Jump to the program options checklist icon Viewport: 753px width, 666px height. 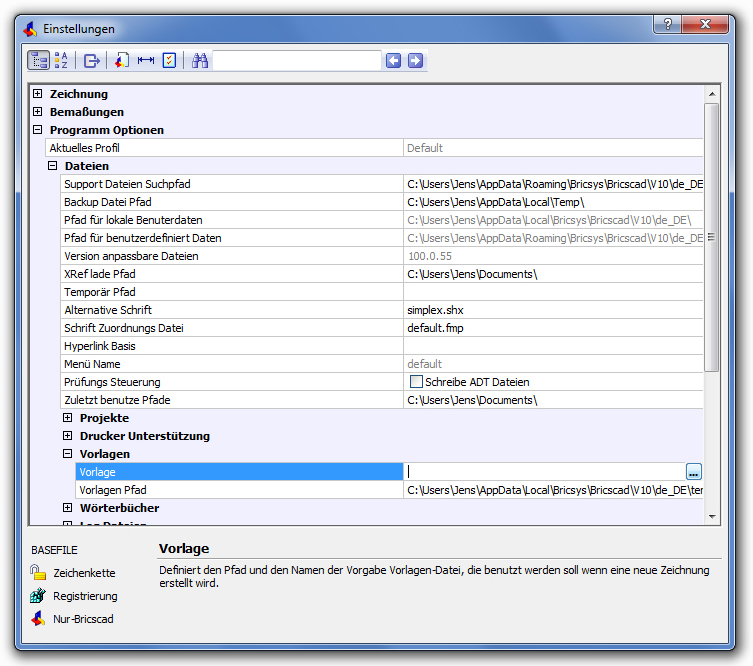pos(169,61)
